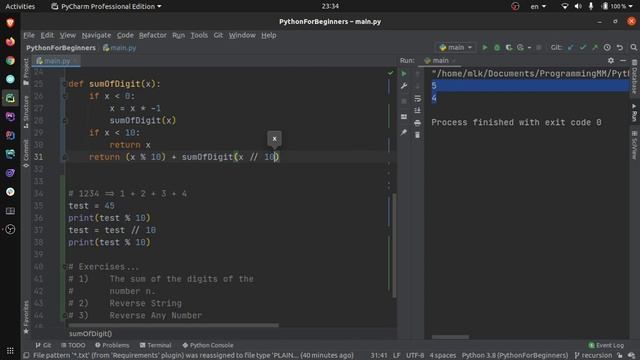The height and width of the screenshot is (360, 640).
Task: Start debugging main with bug icon
Action: click(x=497, y=47)
